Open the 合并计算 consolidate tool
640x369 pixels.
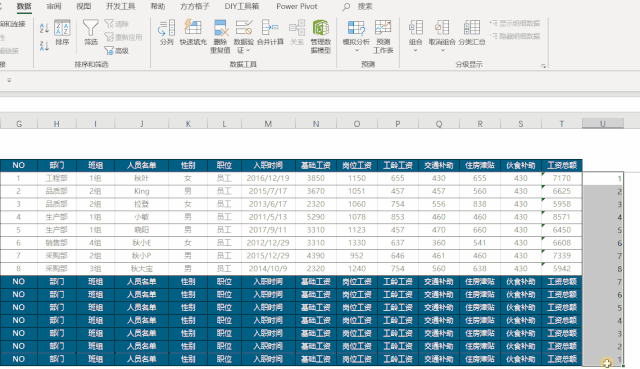coord(270,33)
